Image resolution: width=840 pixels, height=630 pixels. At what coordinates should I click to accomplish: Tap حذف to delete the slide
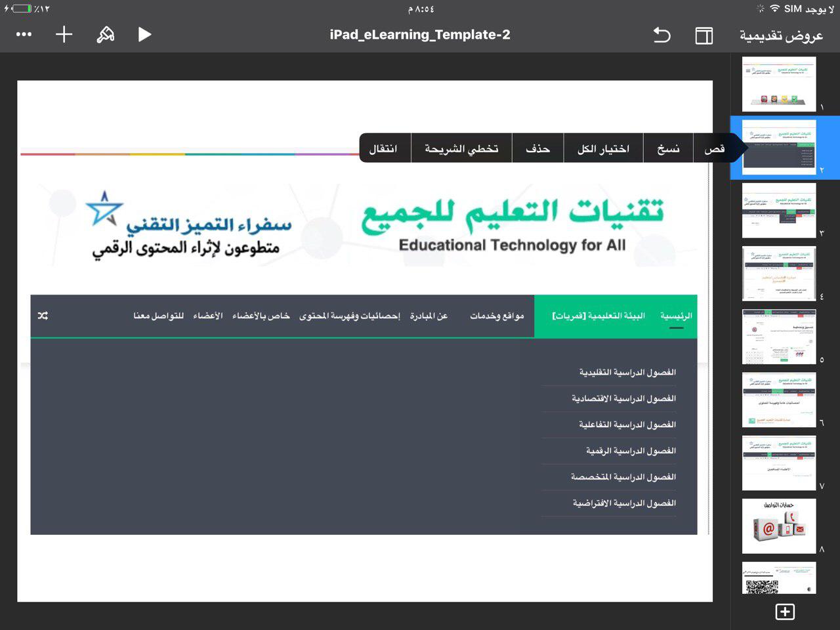pos(537,148)
